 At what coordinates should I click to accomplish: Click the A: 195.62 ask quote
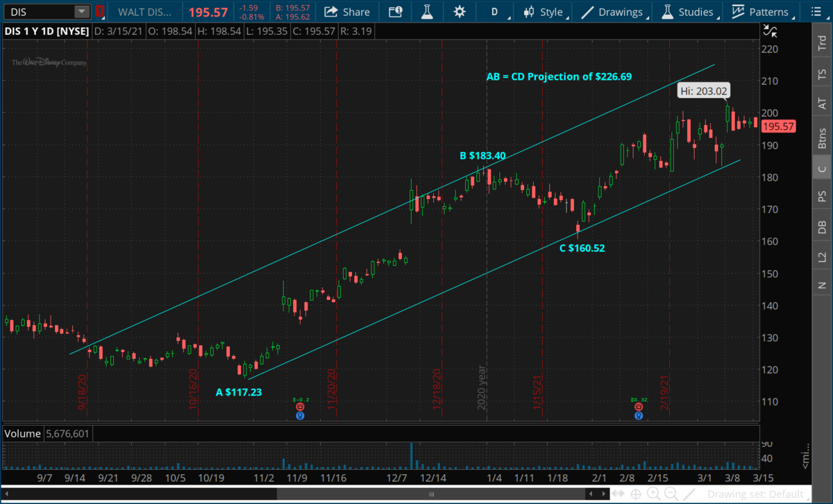292,17
